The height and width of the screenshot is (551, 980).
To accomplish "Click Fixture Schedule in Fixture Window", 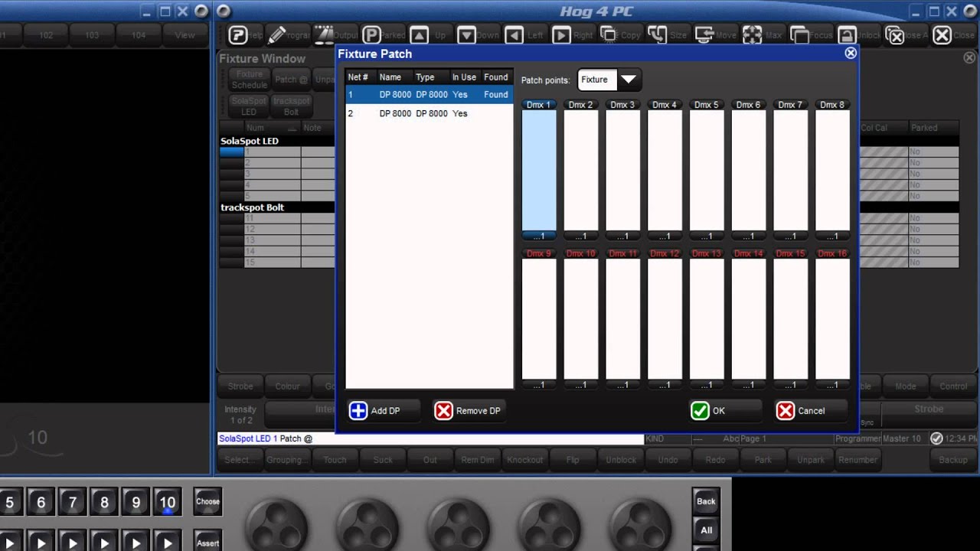I will 249,80.
